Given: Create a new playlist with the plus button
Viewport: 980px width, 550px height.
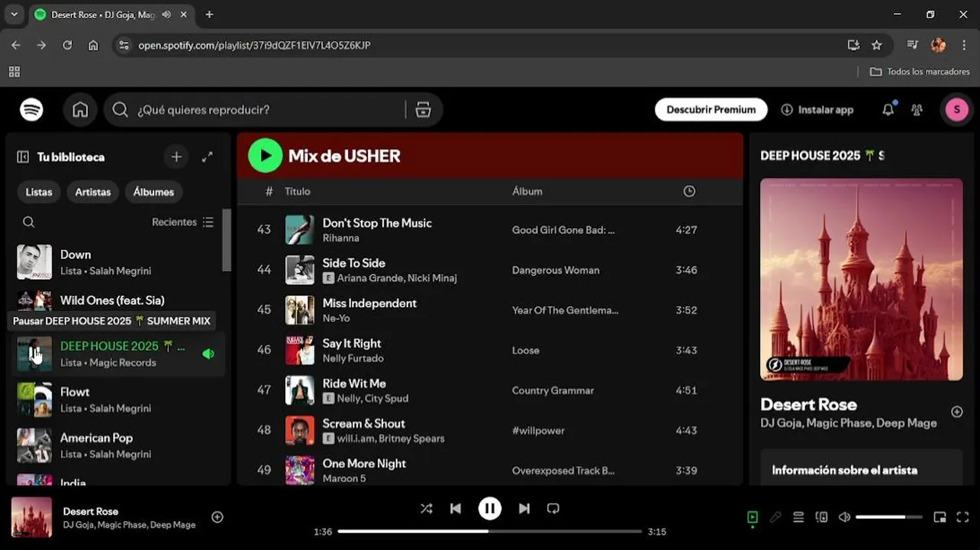Looking at the screenshot, I should pyautogui.click(x=176, y=157).
